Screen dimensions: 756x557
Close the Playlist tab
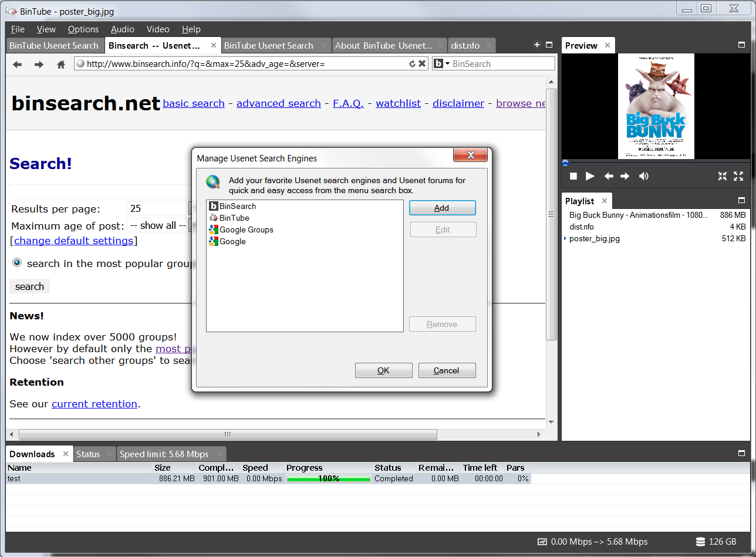click(605, 201)
